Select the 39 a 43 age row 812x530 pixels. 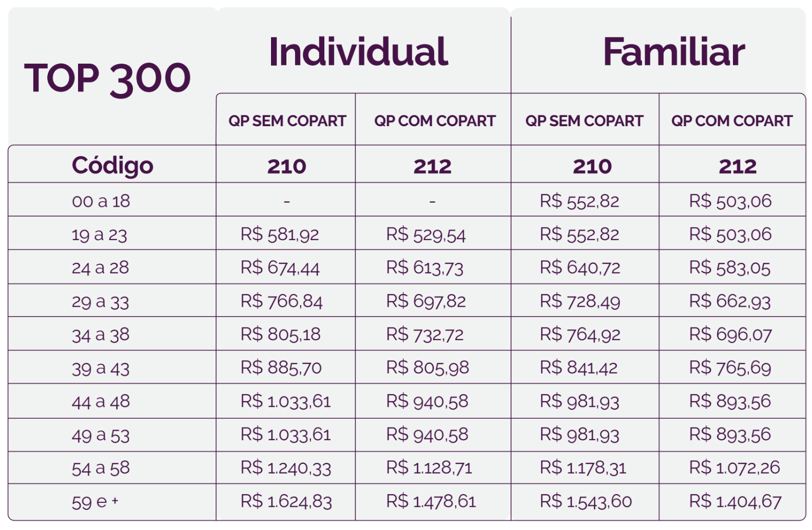[407, 368]
